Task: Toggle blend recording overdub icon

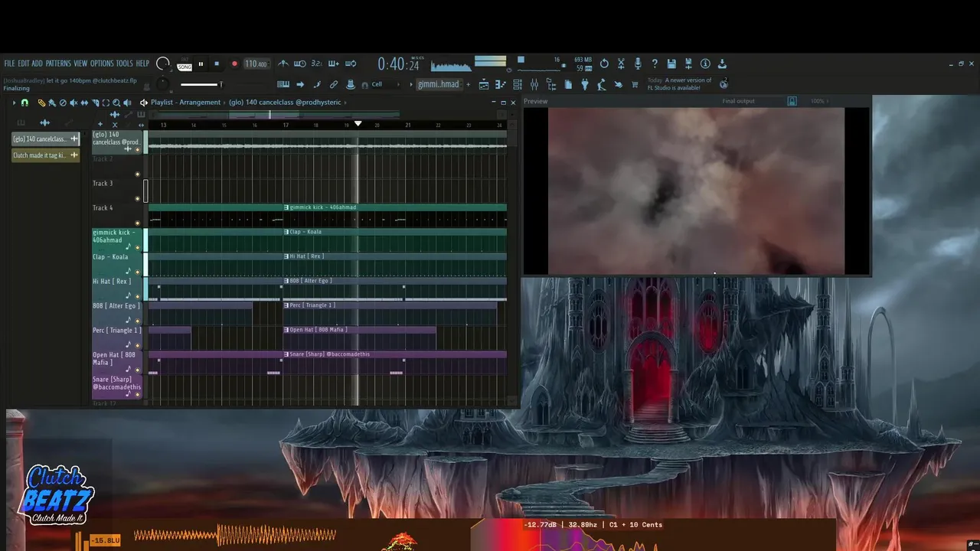Action: 333,64
